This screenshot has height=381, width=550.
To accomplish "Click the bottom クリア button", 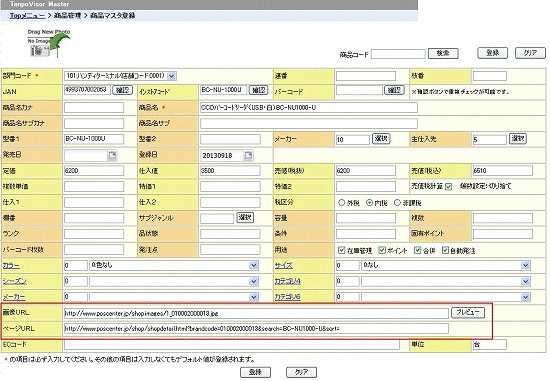I will [x=301, y=372].
